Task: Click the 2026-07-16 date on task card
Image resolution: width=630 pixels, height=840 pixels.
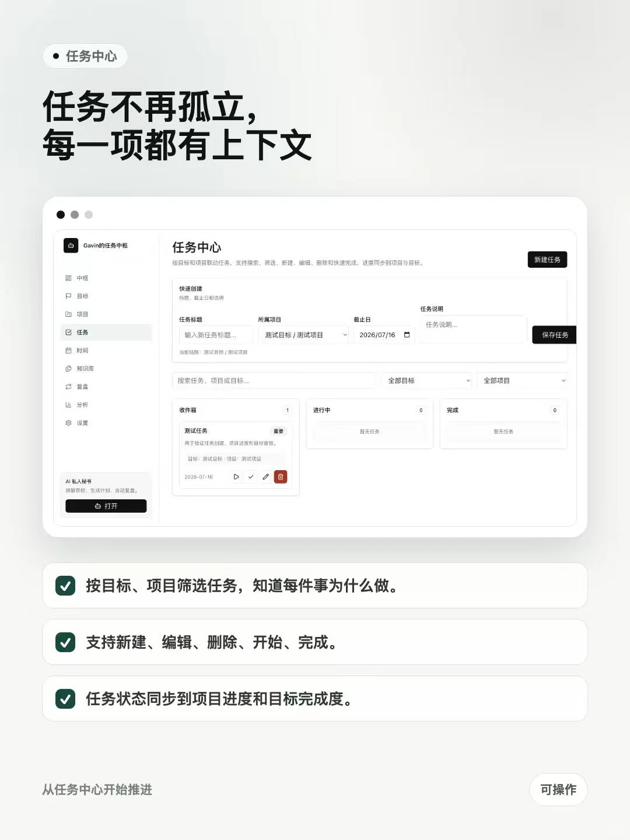Action: (x=198, y=477)
